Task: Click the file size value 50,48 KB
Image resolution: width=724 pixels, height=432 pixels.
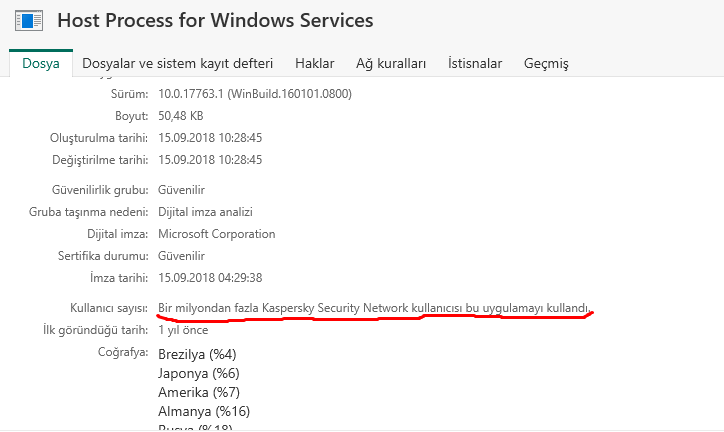Action: point(181,116)
